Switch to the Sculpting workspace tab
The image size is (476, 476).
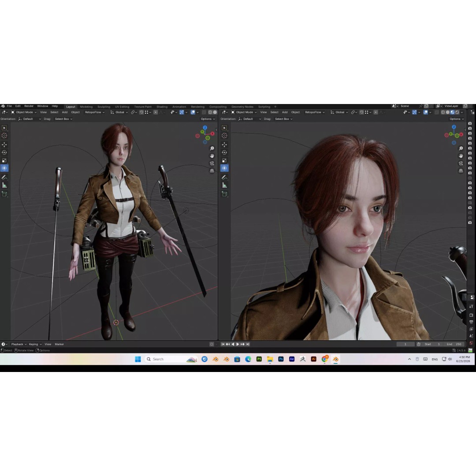pos(104,107)
